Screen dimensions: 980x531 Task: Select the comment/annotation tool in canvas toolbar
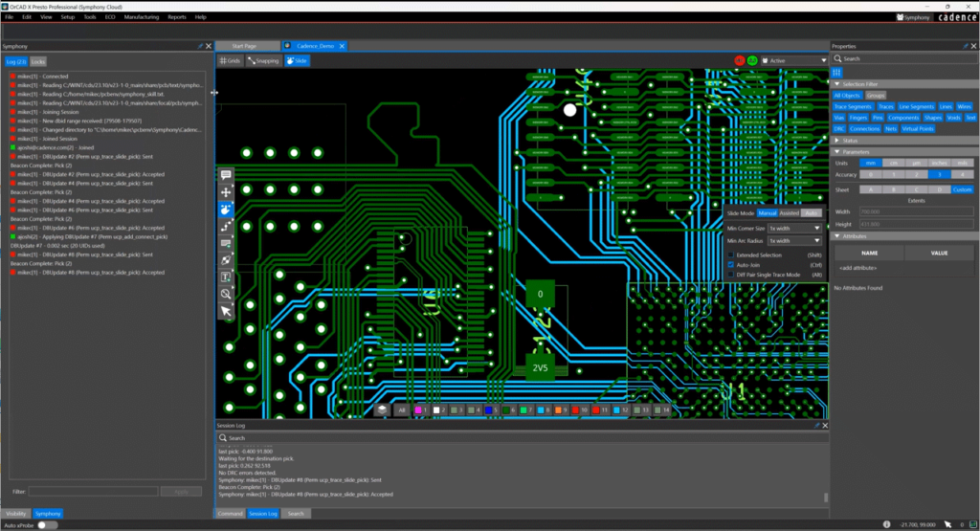pyautogui.click(x=226, y=175)
